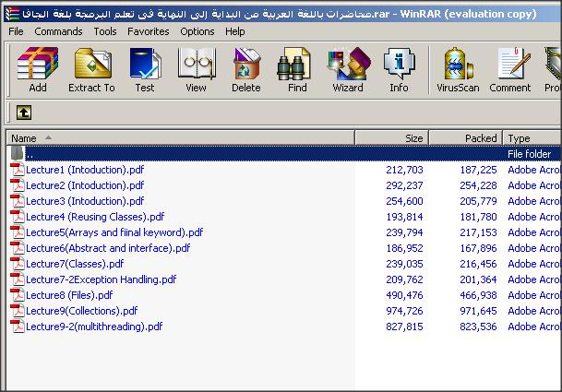Click size value 239,035
Viewport: 562px width, 392px height.
coord(404,264)
